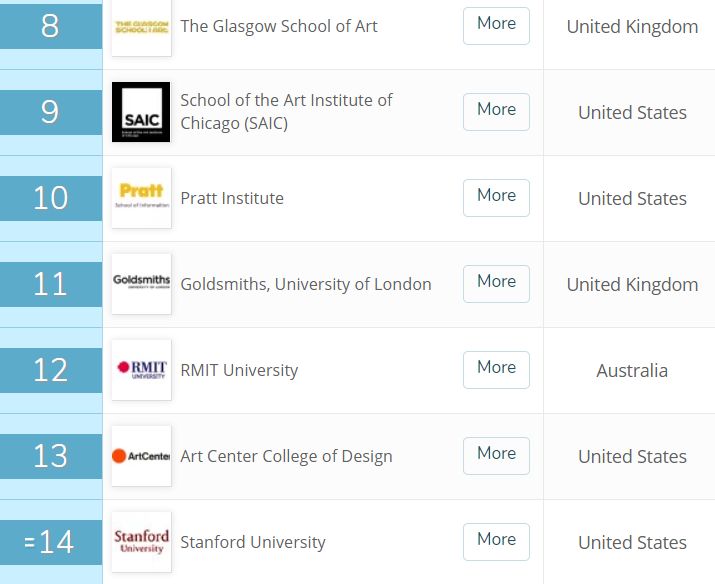The width and height of the screenshot is (715, 584).
Task: Click the Stanford University logo
Action: coord(141,542)
